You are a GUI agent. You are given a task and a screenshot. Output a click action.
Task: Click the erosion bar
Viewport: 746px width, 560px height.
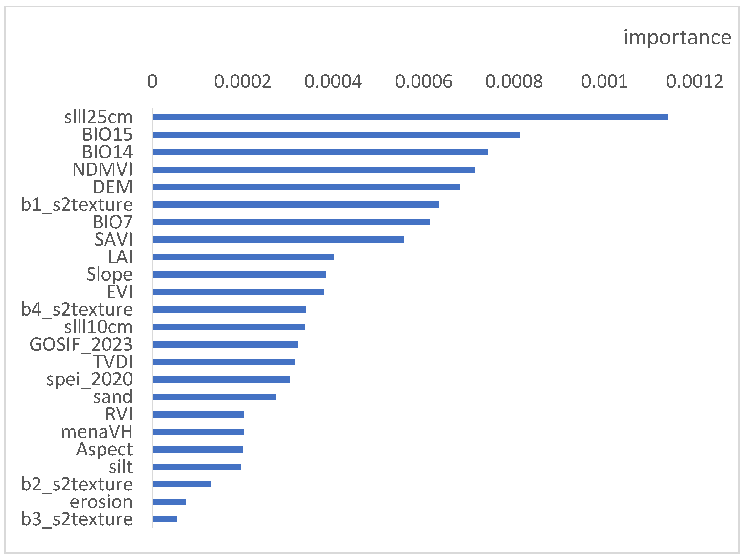click(x=169, y=502)
